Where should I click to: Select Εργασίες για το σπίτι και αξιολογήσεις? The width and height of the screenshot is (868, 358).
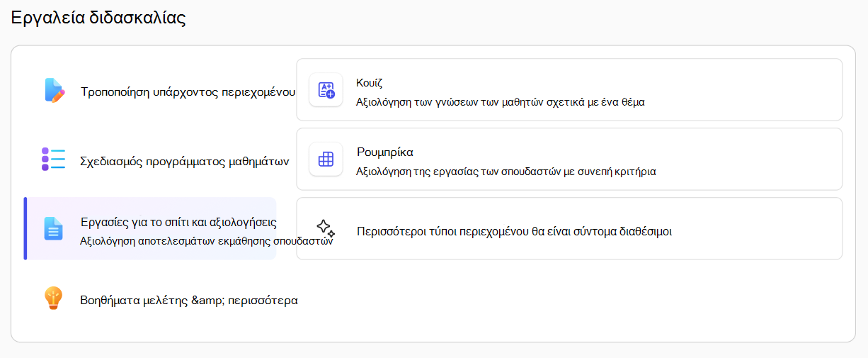click(x=150, y=229)
